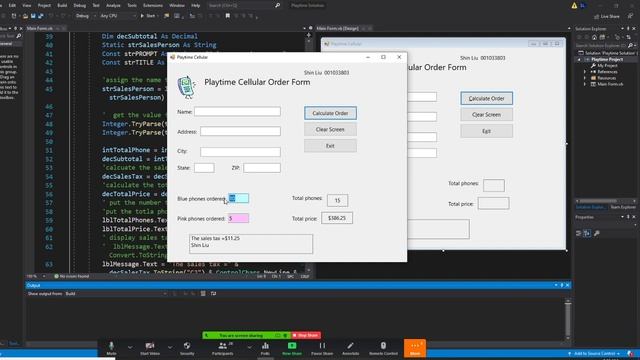This screenshot has width=640, height=360.
Task: Click the Total phones value 15
Action: pos(338,200)
